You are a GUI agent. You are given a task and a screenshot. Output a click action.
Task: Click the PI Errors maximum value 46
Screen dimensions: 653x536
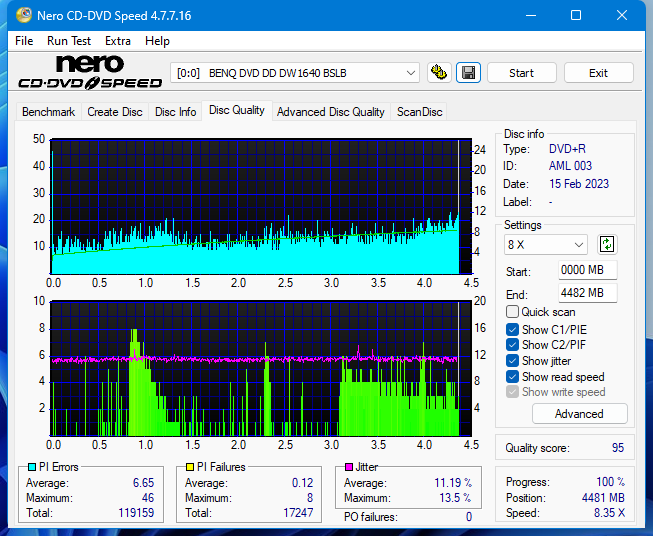point(148,498)
